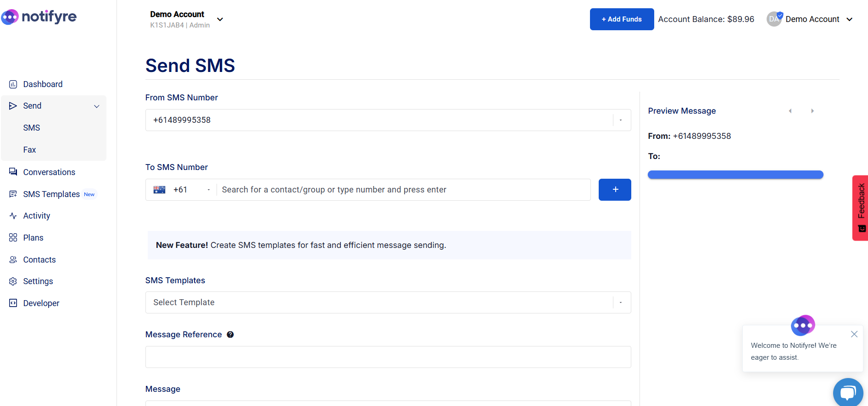Screen dimensions: 868x406
Task: Open Conversations page
Action: point(49,172)
